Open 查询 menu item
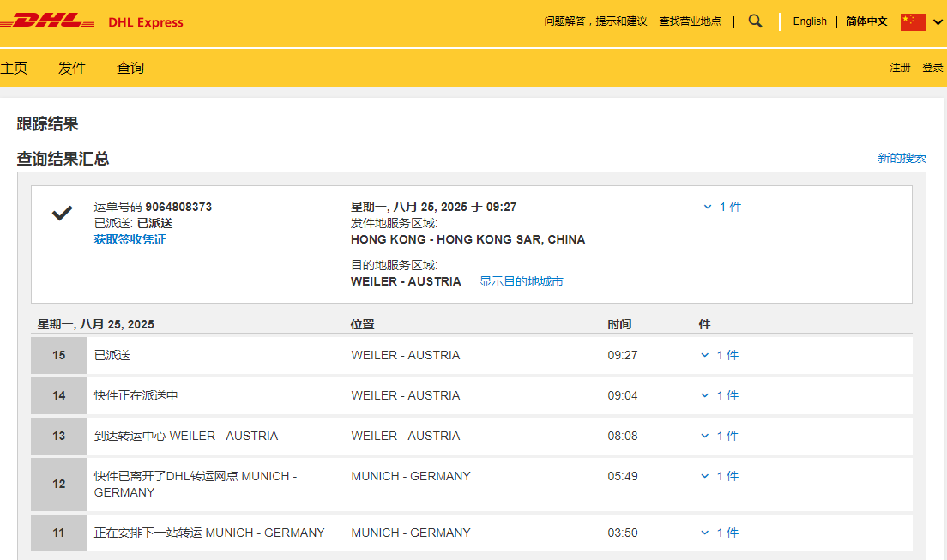Image resolution: width=947 pixels, height=560 pixels. 130,68
